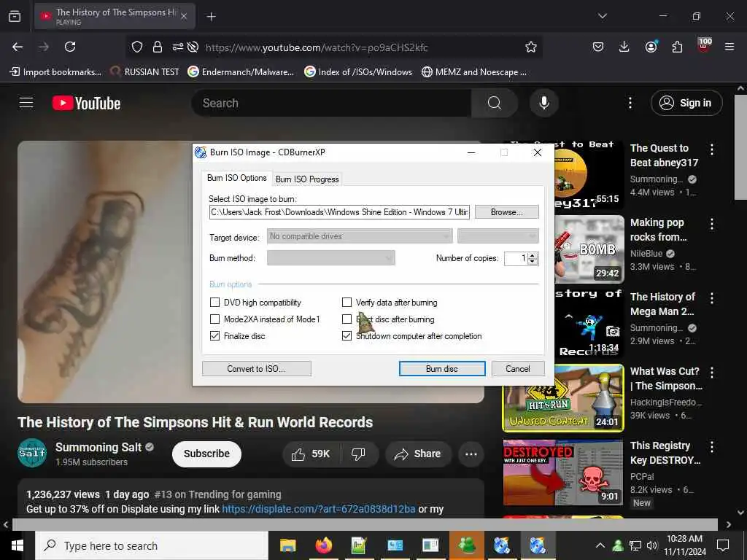Click Convert to ISO... button
Image resolution: width=747 pixels, height=560 pixels.
coord(256,368)
